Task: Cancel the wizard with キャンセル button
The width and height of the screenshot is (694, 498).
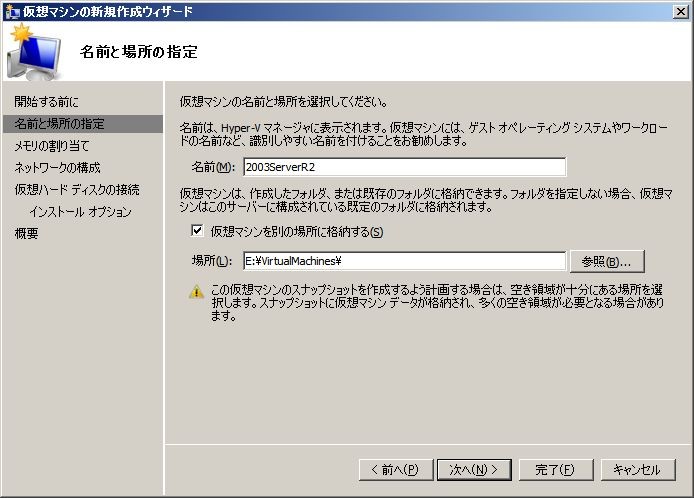Action: pyautogui.click(x=638, y=470)
